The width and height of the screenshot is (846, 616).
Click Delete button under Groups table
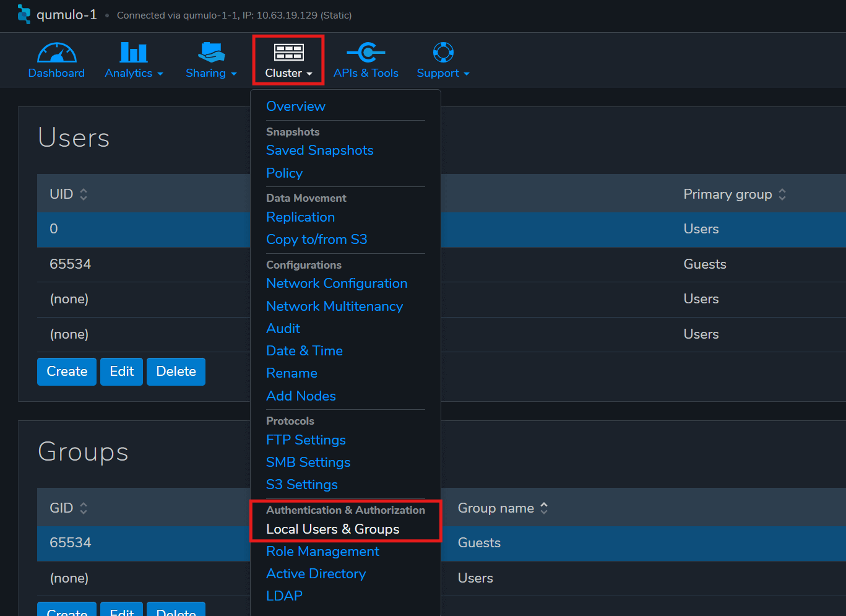[x=176, y=609]
